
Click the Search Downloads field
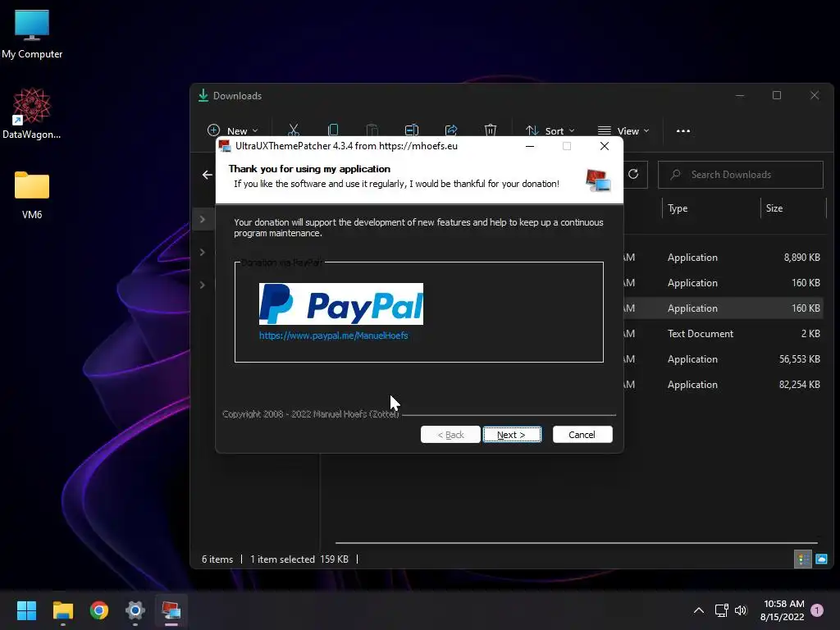[741, 175]
